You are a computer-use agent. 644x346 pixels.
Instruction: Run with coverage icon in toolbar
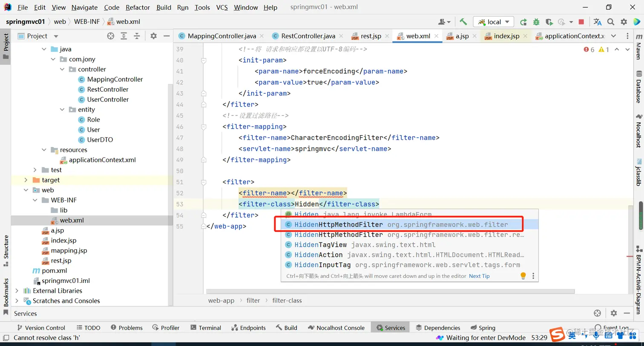549,22
